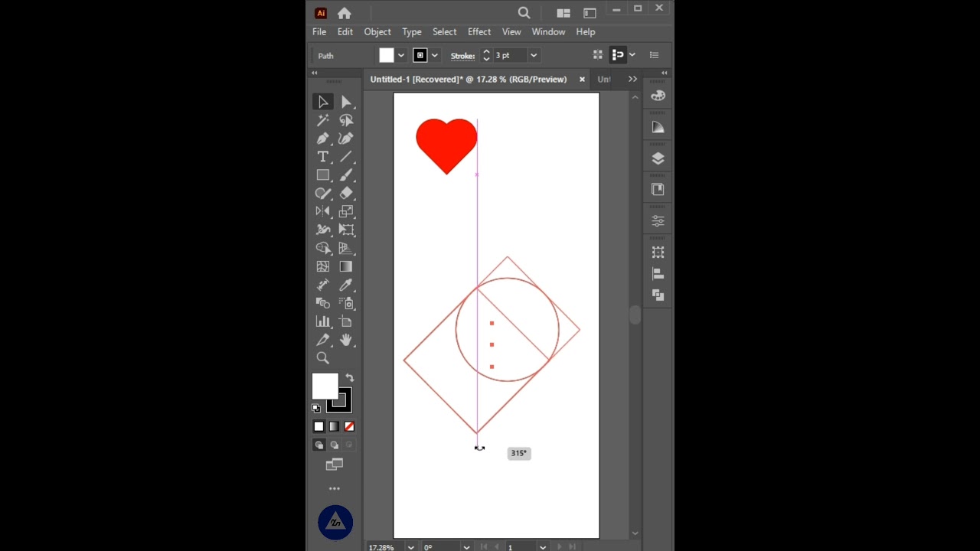Select the Free Transform tool
This screenshot has width=980, height=551.
pos(346,230)
